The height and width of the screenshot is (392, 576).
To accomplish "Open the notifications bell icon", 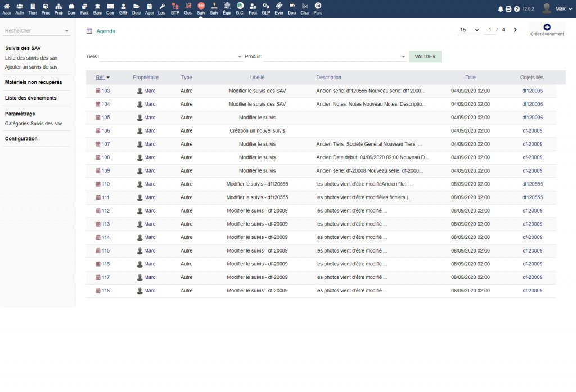I will (x=501, y=9).
